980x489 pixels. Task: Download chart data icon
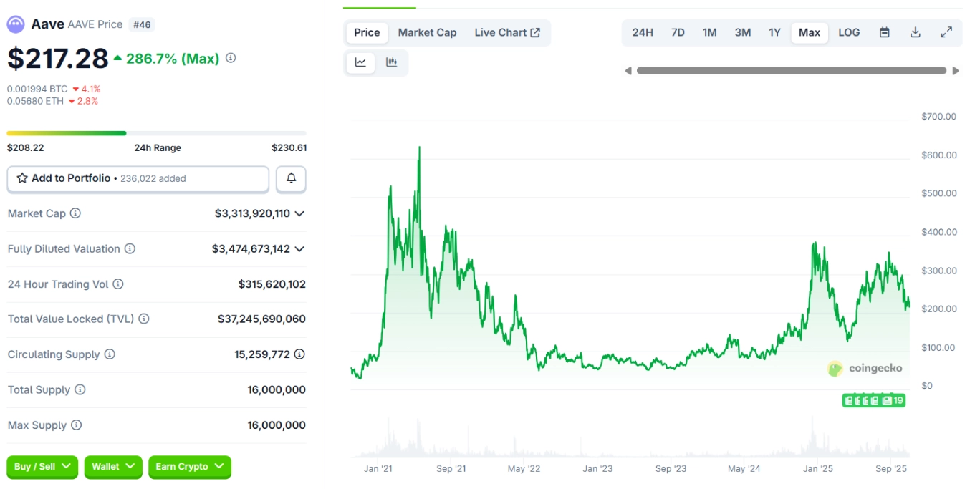coord(915,32)
